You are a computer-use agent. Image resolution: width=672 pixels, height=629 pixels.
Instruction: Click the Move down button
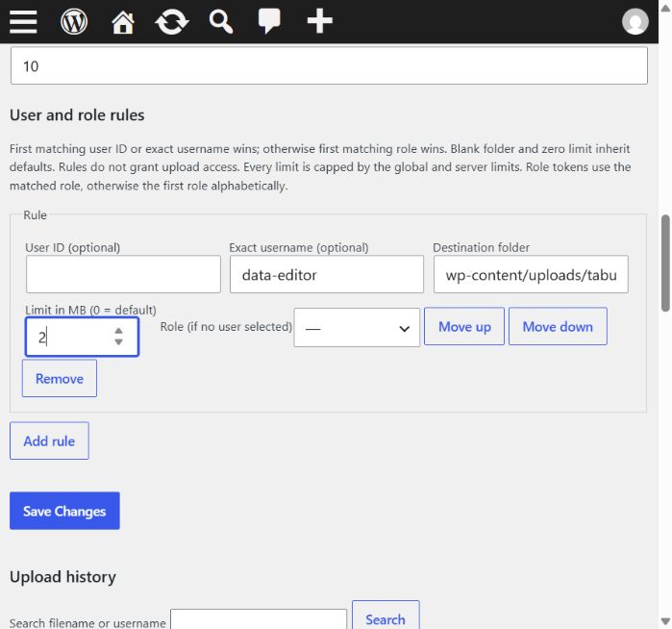pos(558,326)
